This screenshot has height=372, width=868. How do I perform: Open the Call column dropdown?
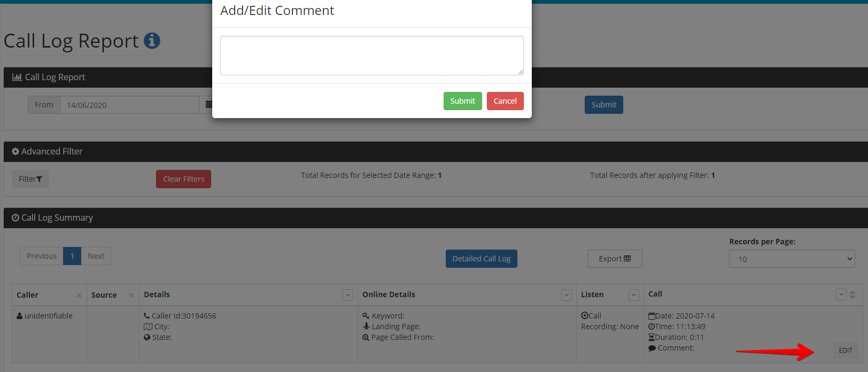[x=841, y=294]
